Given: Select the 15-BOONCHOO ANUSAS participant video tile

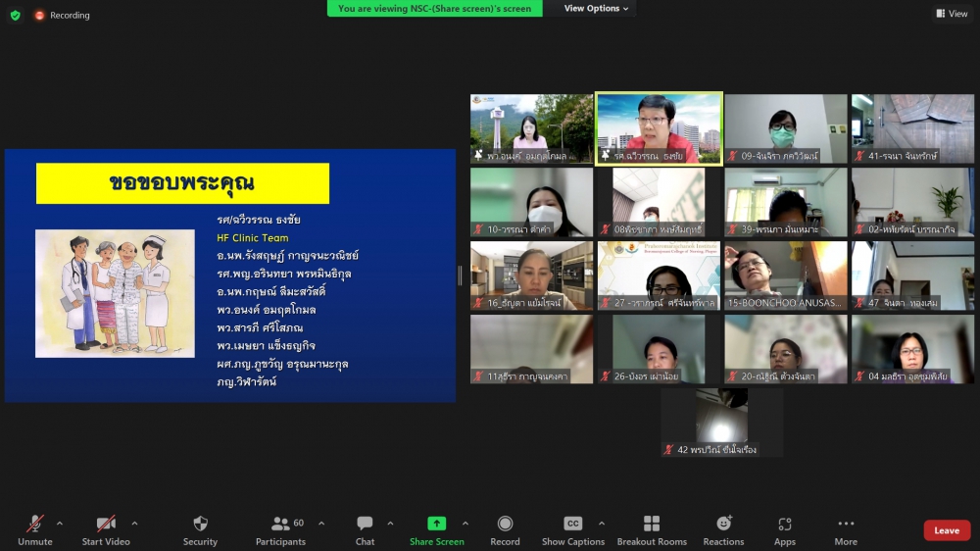Looking at the screenshot, I should pos(786,275).
